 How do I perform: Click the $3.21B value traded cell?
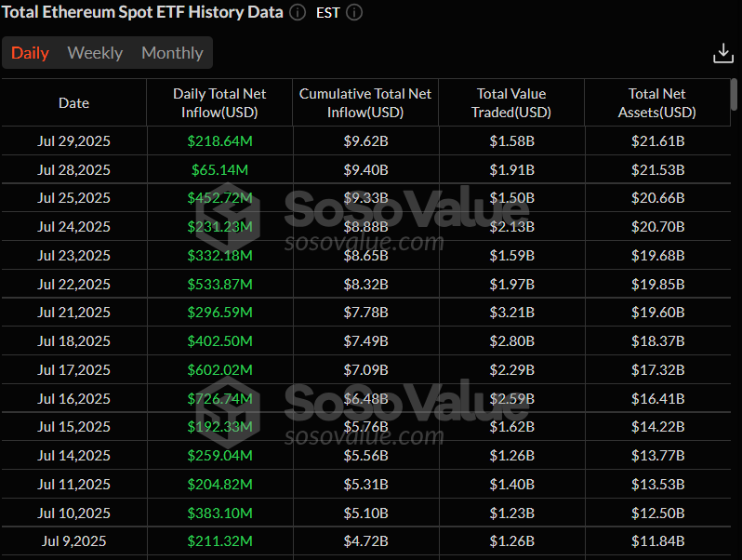[x=511, y=313]
